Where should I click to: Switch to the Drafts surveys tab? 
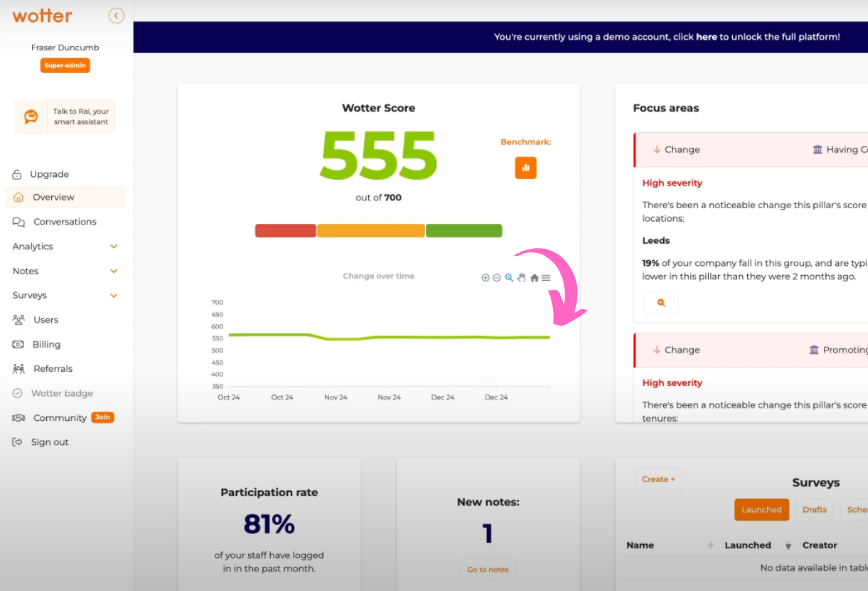click(x=814, y=510)
